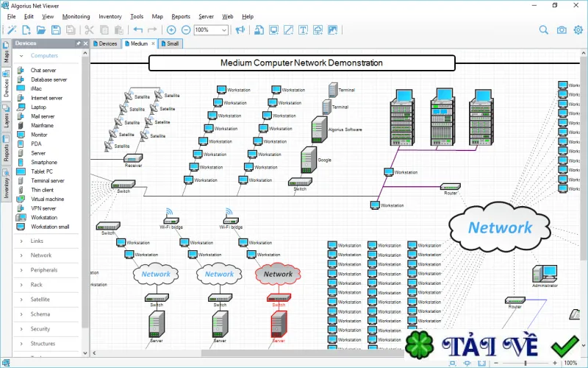Redo the last undone action

click(152, 30)
